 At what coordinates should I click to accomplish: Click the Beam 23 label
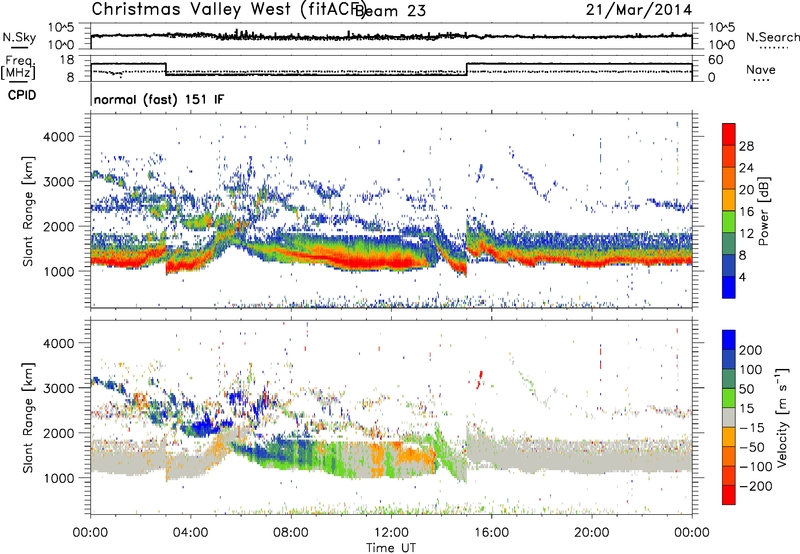tap(390, 11)
